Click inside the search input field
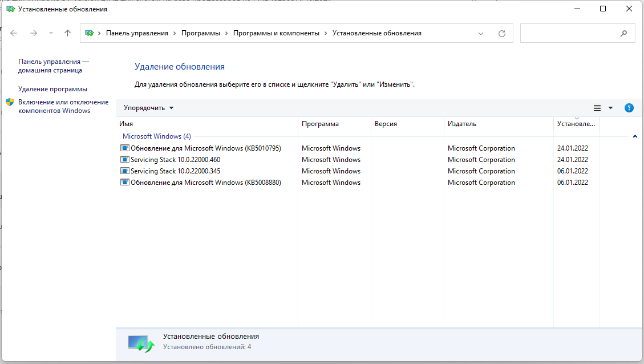This screenshot has height=364, width=644. (x=568, y=34)
